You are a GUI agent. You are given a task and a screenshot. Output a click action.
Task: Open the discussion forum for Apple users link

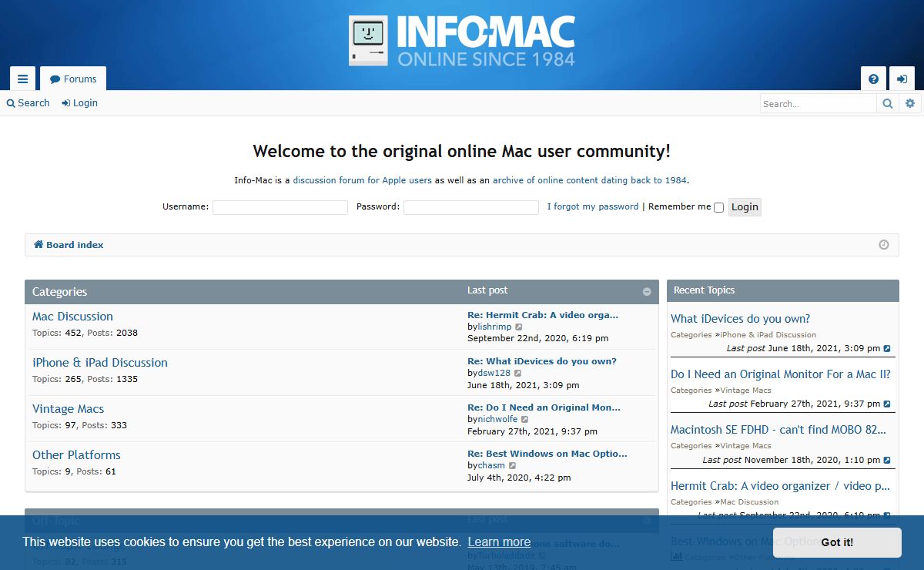(x=362, y=180)
